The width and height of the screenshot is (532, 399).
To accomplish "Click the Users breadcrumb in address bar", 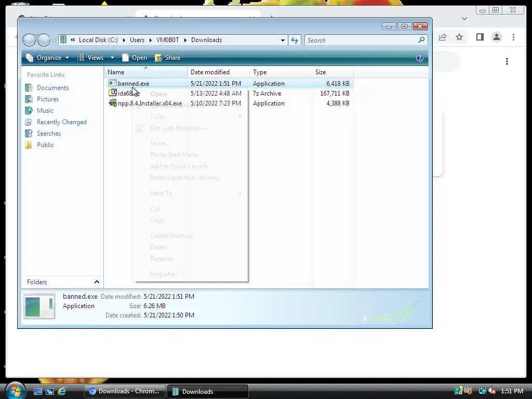I will [137, 40].
